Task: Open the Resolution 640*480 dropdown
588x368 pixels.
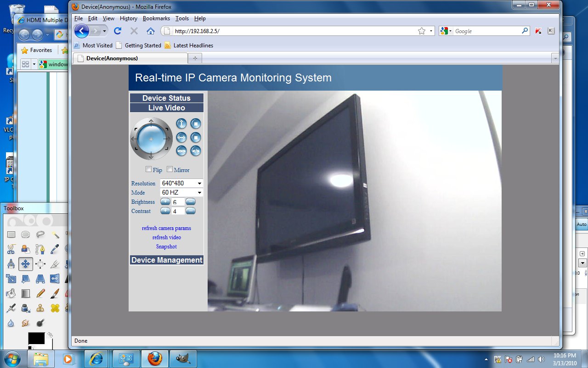Action: (181, 183)
